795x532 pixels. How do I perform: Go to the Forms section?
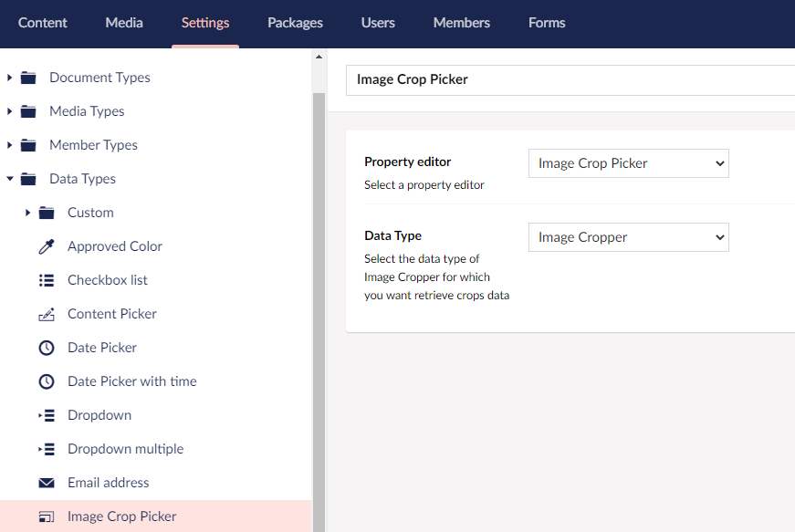(547, 23)
